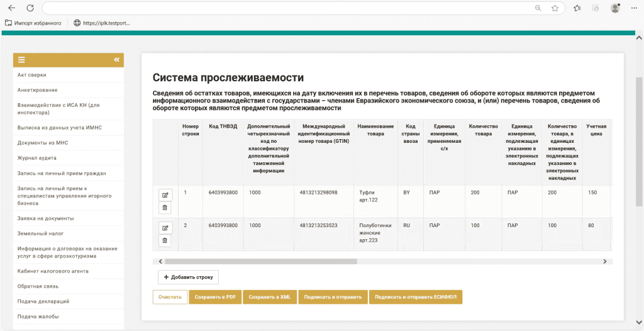Screen dimensions: 644x331
Task: Click product name Туфли арт.122
Action: coord(369,196)
